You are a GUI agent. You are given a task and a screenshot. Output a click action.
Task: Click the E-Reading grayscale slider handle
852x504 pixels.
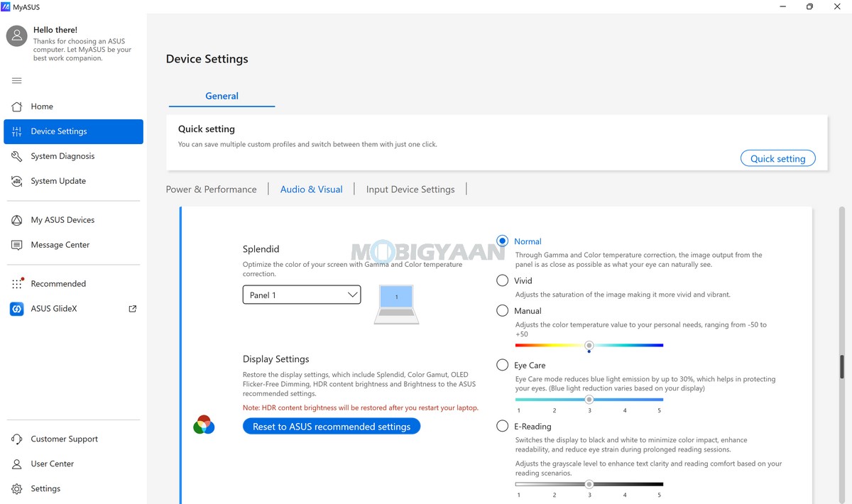point(589,484)
